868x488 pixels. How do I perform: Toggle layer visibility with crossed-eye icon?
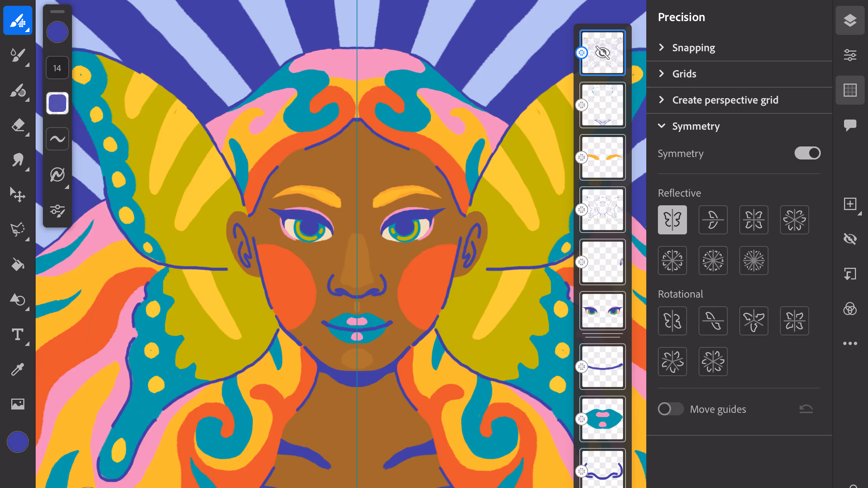pos(850,239)
